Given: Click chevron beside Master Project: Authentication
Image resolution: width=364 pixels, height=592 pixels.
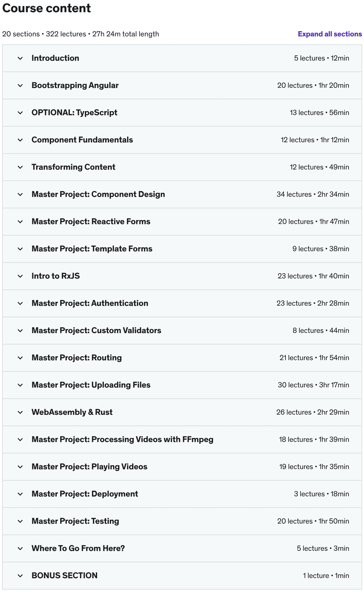Looking at the screenshot, I should (20, 303).
